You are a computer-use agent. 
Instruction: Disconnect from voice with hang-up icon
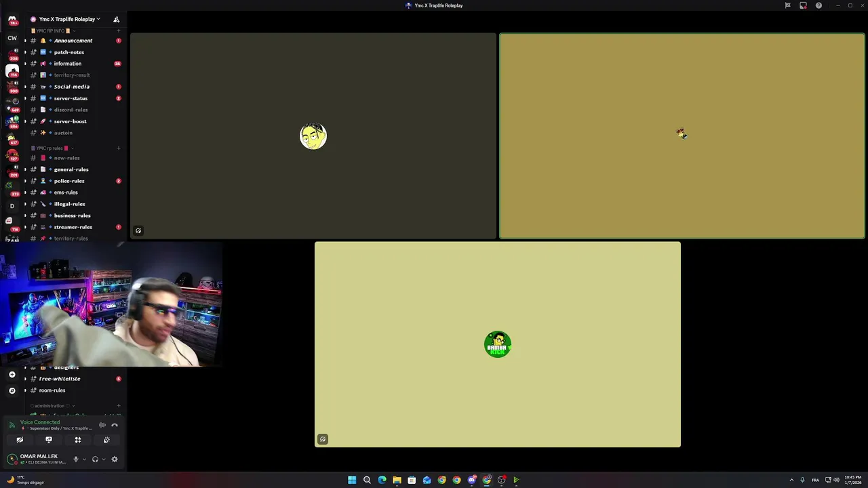point(115,425)
